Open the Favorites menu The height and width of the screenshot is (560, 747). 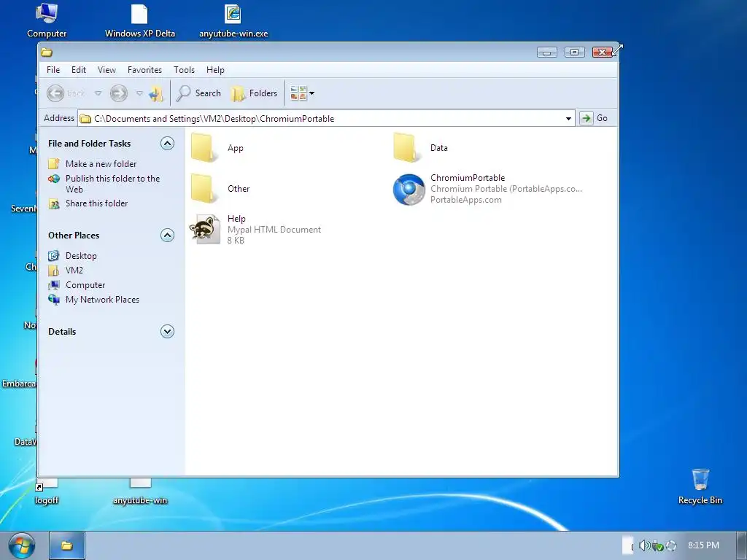tap(145, 70)
